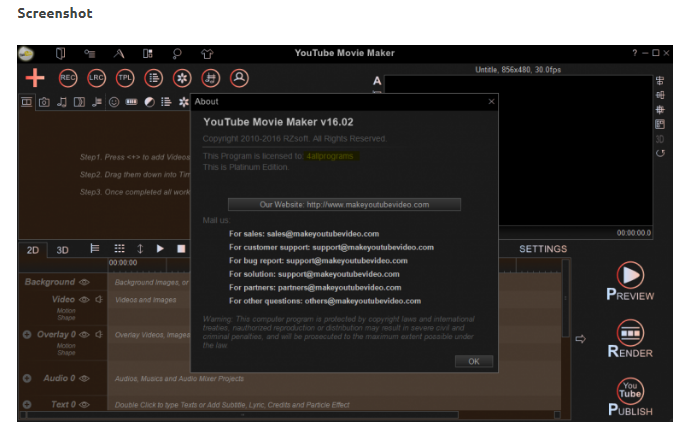Switch to the 3D timeline tab
683x440 pixels.
tap(62, 250)
